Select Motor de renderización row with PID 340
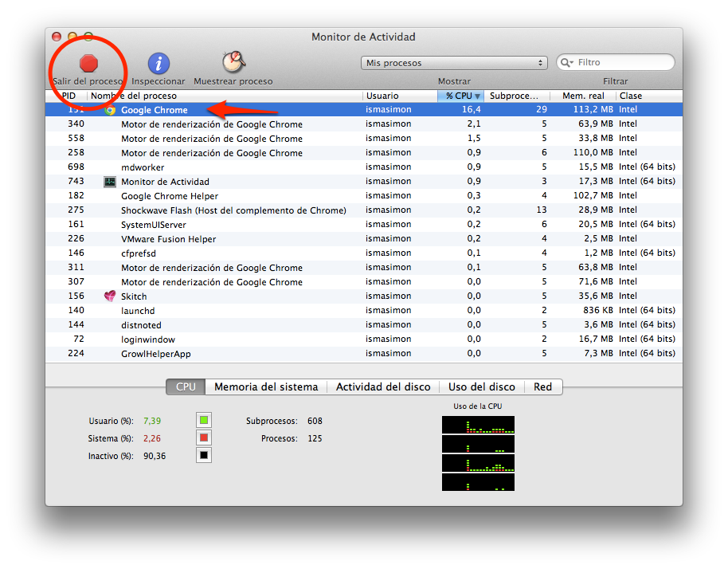Viewport: 728px width, 569px height. 364,124
